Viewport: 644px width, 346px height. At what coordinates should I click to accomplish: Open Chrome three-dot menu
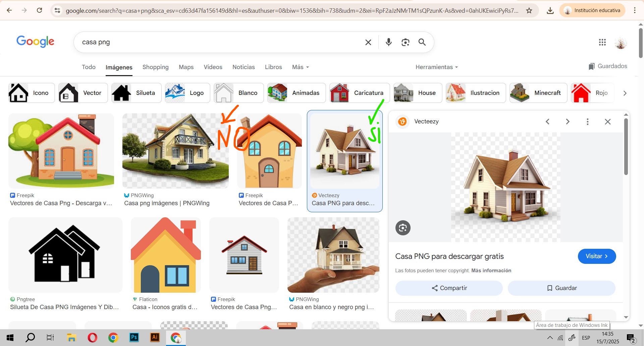(x=635, y=10)
